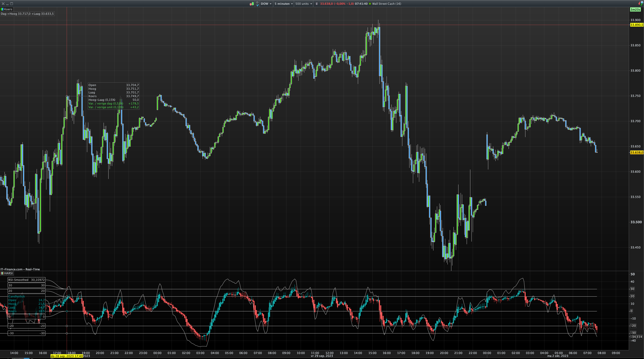Click the candlestick chart style icon
The height and width of the screenshot is (359, 644).
(252, 4)
